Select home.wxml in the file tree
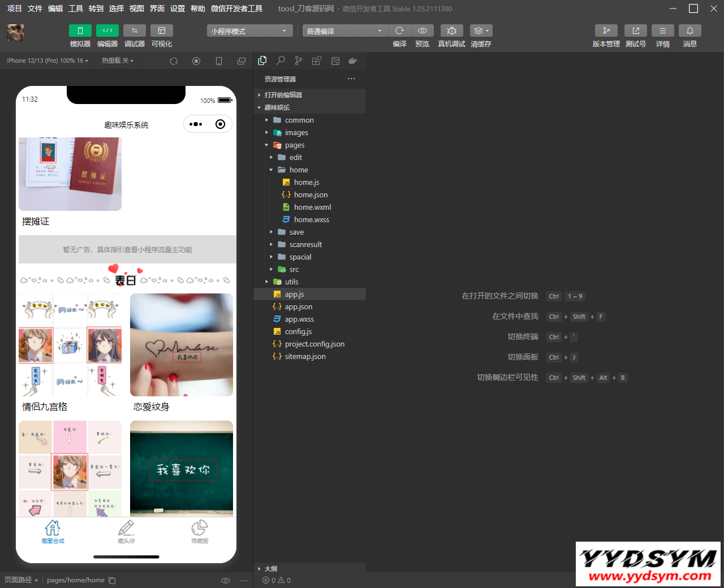The height and width of the screenshot is (588, 724). (312, 207)
